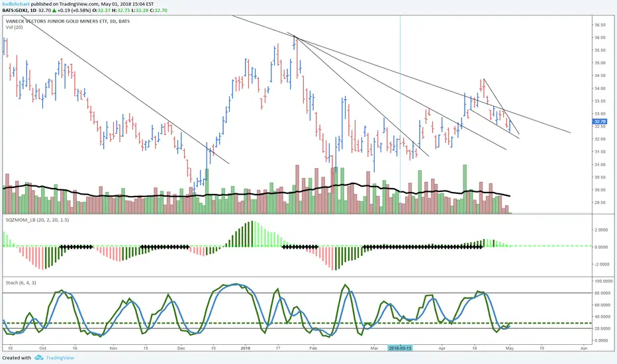Click the 31.00 price axis label

(x=600, y=165)
